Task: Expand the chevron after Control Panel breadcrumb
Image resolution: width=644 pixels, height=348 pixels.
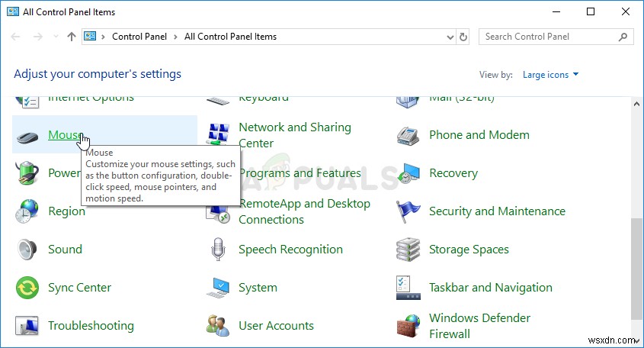Action: click(x=176, y=37)
